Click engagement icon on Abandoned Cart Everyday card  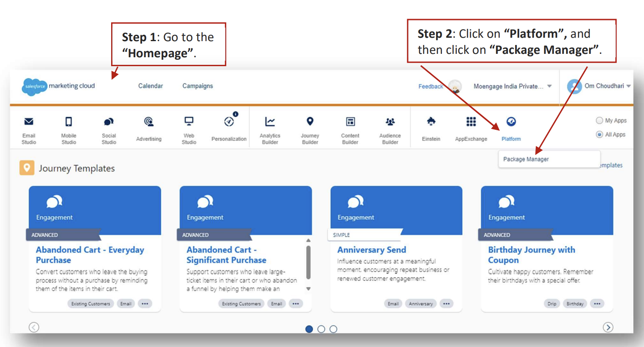click(x=54, y=201)
